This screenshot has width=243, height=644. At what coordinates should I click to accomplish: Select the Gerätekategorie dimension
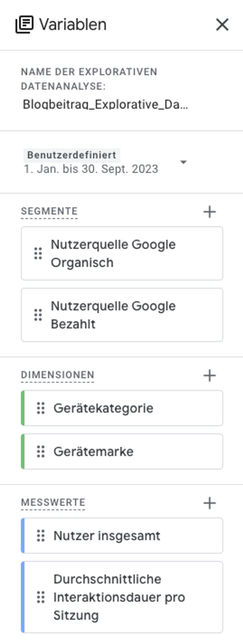tap(122, 408)
